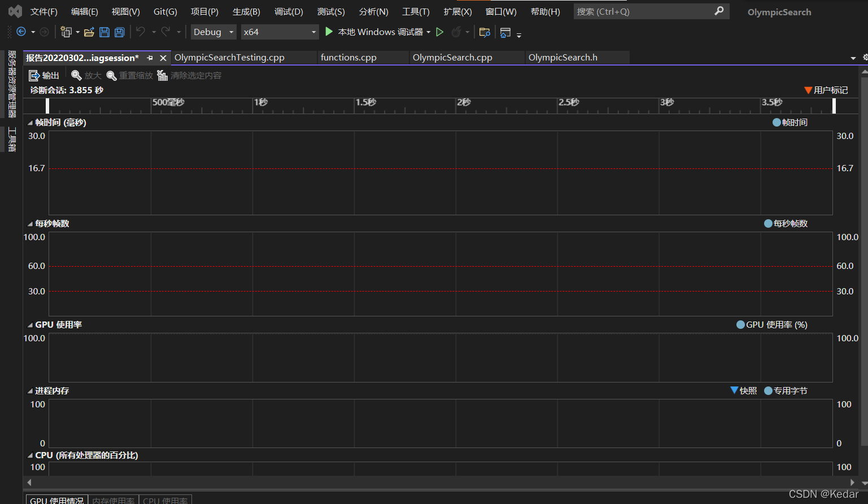Select the 内存使用率 bottom tab
The width and height of the screenshot is (868, 504).
(113, 500)
